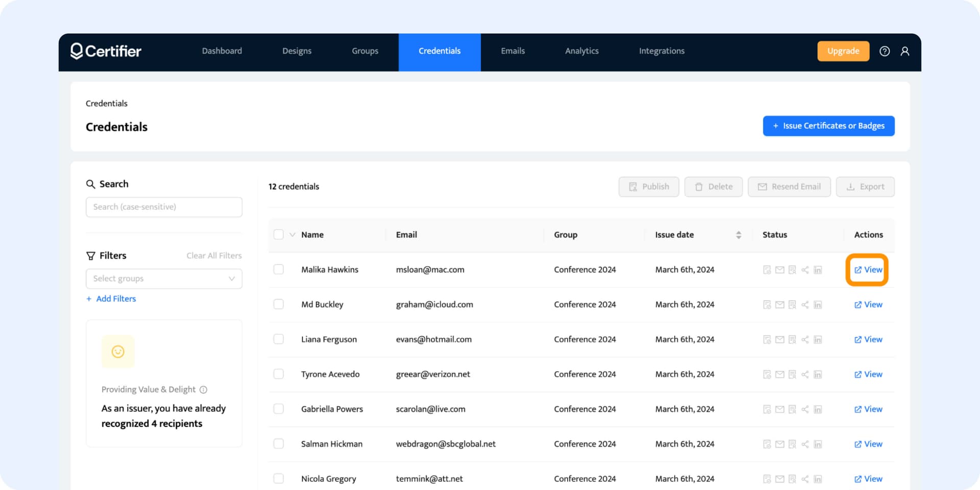Tick the checkbox for Malika Hawkins

(x=279, y=269)
